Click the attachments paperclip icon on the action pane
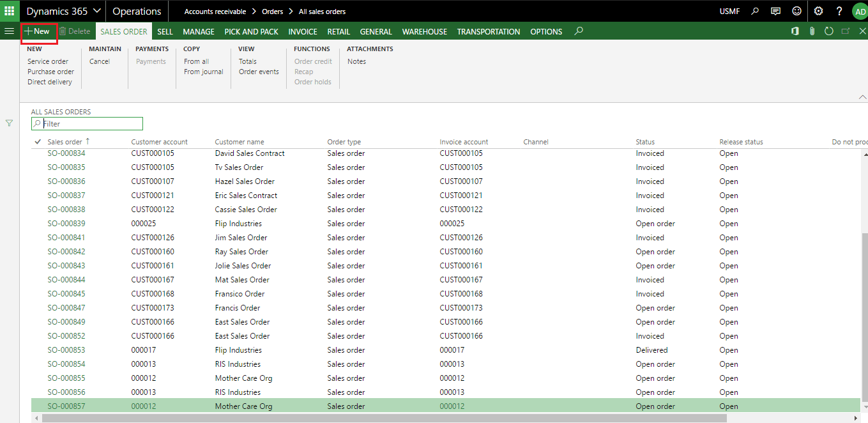 click(x=812, y=31)
